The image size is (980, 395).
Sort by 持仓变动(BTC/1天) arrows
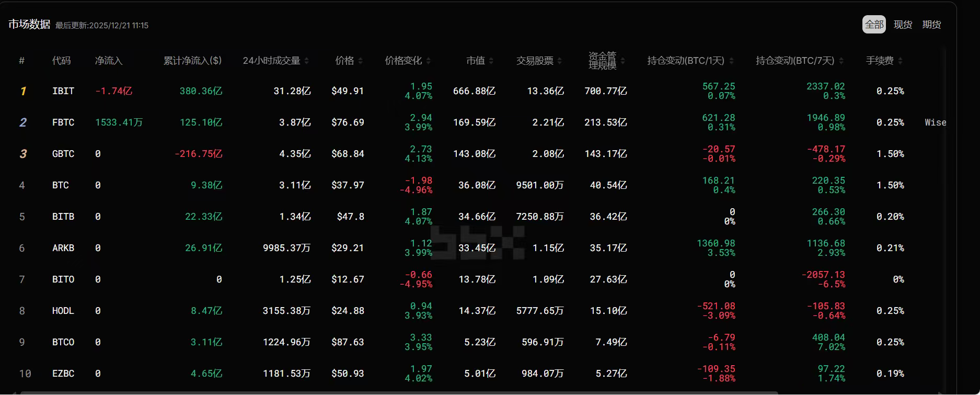coord(731,61)
